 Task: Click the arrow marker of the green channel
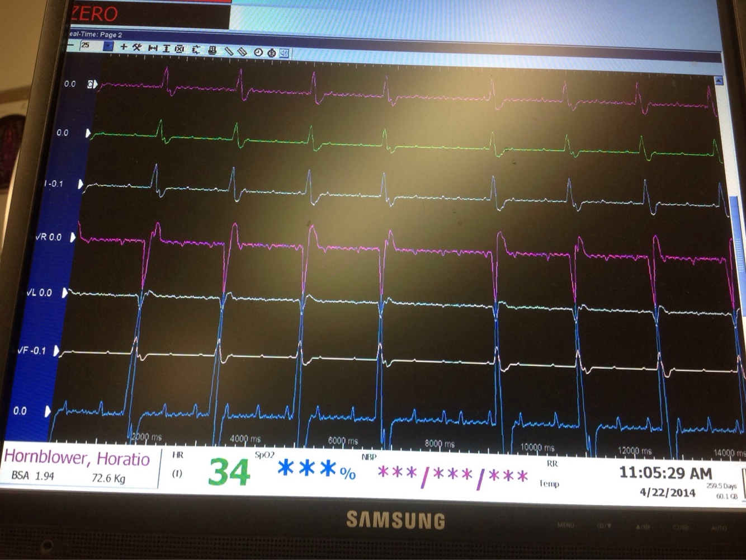[88, 133]
